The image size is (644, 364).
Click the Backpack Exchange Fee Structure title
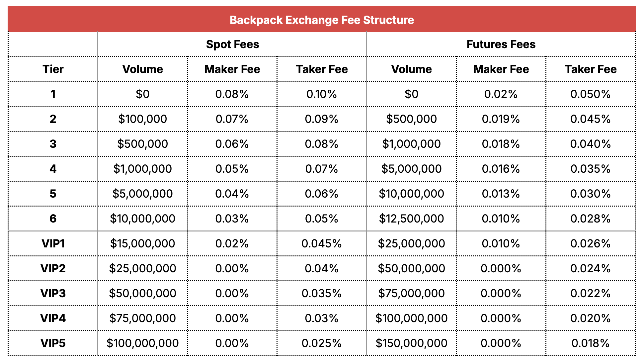[x=322, y=20]
